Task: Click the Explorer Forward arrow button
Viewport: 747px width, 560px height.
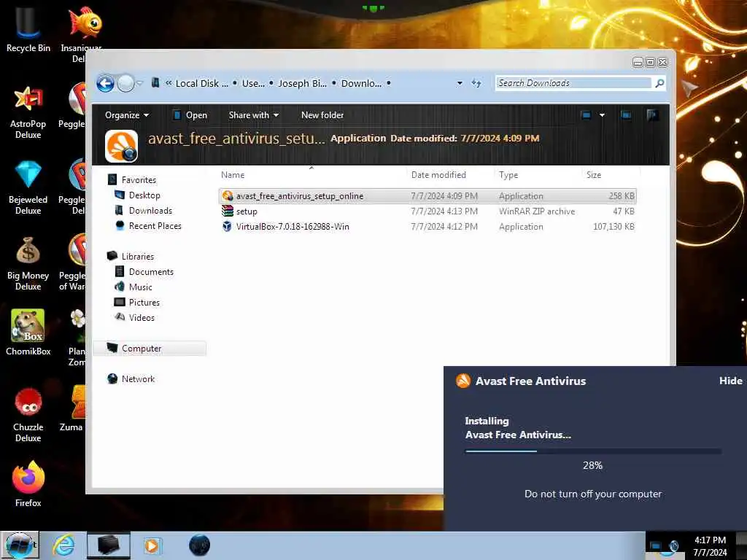Action: pyautogui.click(x=125, y=83)
